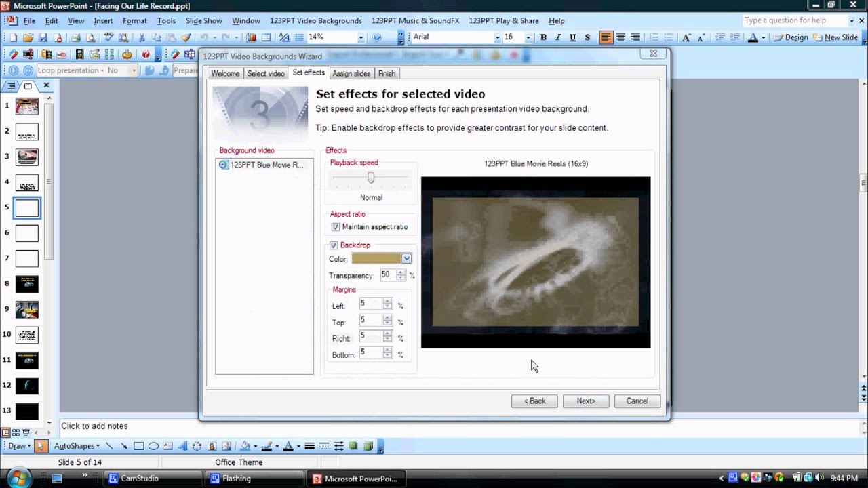Open the backdrop Color dropdown

click(x=406, y=259)
